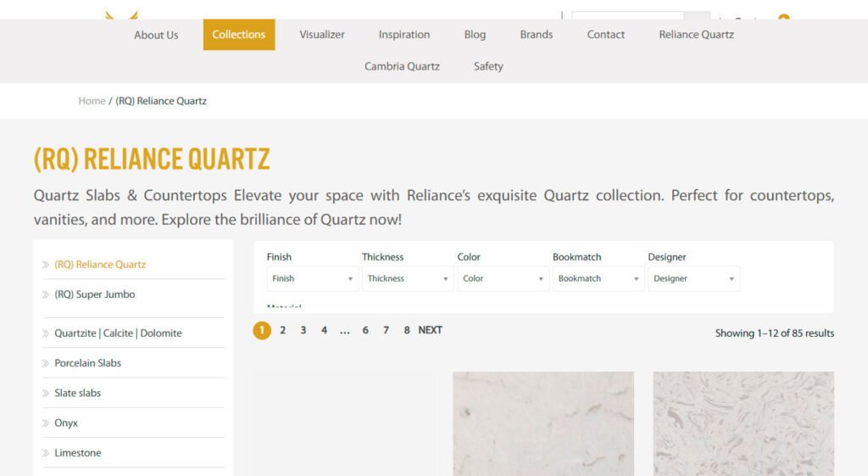Image resolution: width=868 pixels, height=476 pixels.
Task: Open the rightmost patterned slab thumbnail
Action: (x=743, y=423)
